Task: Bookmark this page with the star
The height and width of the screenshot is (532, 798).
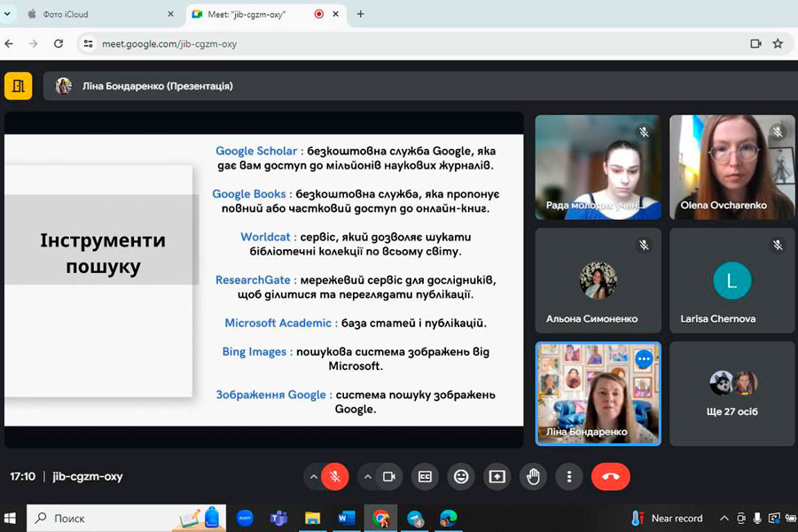Action: pos(778,43)
